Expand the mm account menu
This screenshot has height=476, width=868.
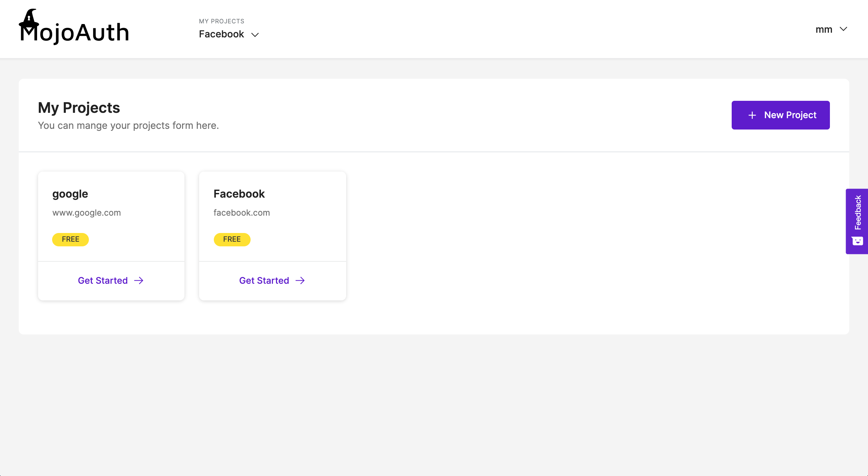(832, 29)
